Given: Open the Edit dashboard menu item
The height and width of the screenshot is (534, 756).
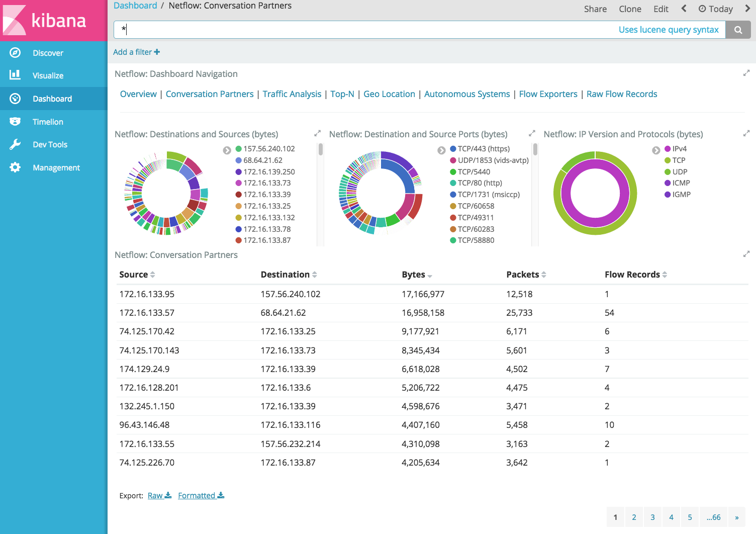Looking at the screenshot, I should click(660, 9).
